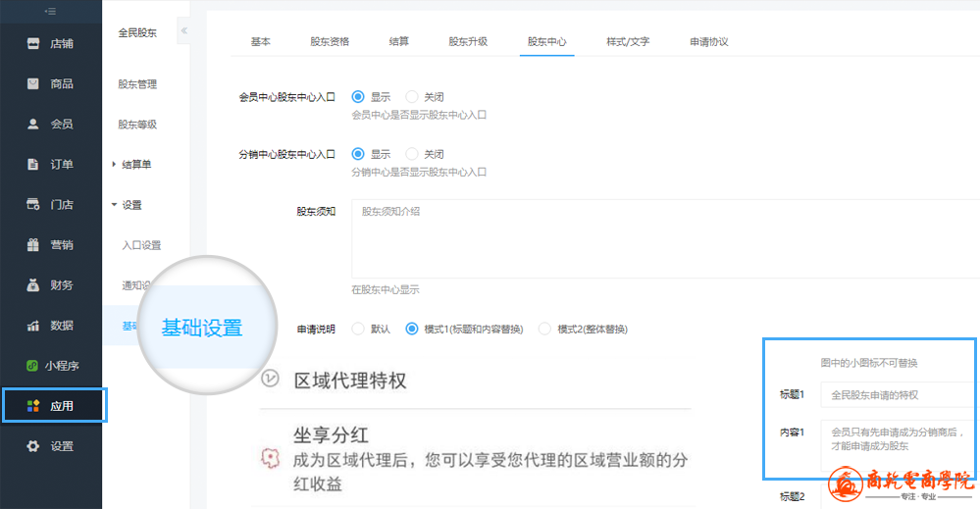Choose 模式2(整体替换) for 申请说明

click(x=545, y=329)
